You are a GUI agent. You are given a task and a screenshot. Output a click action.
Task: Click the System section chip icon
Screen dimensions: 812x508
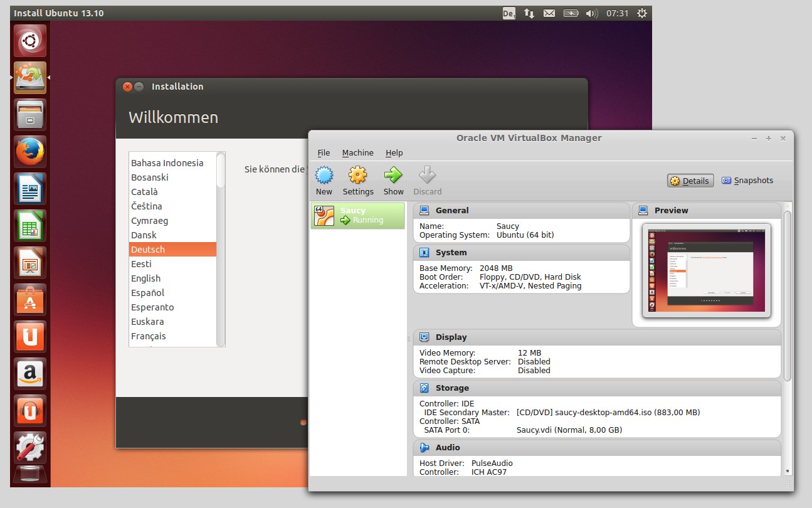[x=424, y=253]
